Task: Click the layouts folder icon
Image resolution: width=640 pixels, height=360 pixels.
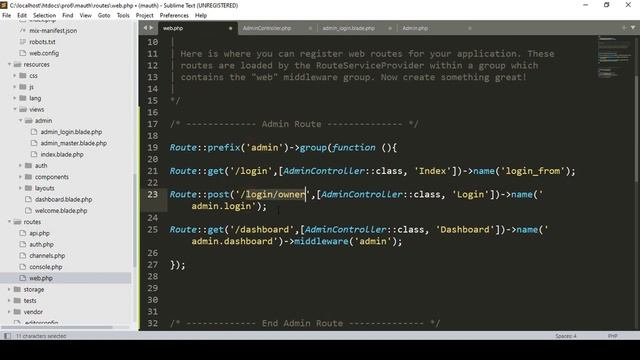Action: coord(28,188)
